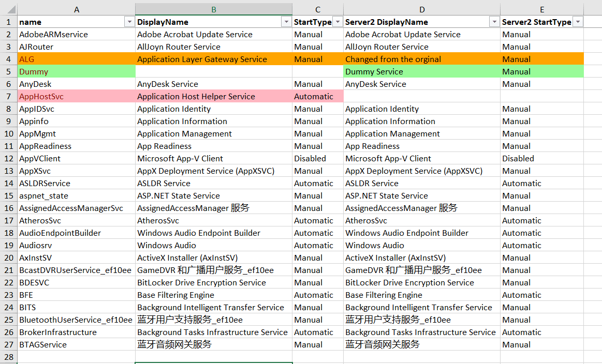Click the BcastDVRUserService_ef10ee cell
602x364 pixels.
click(x=77, y=270)
